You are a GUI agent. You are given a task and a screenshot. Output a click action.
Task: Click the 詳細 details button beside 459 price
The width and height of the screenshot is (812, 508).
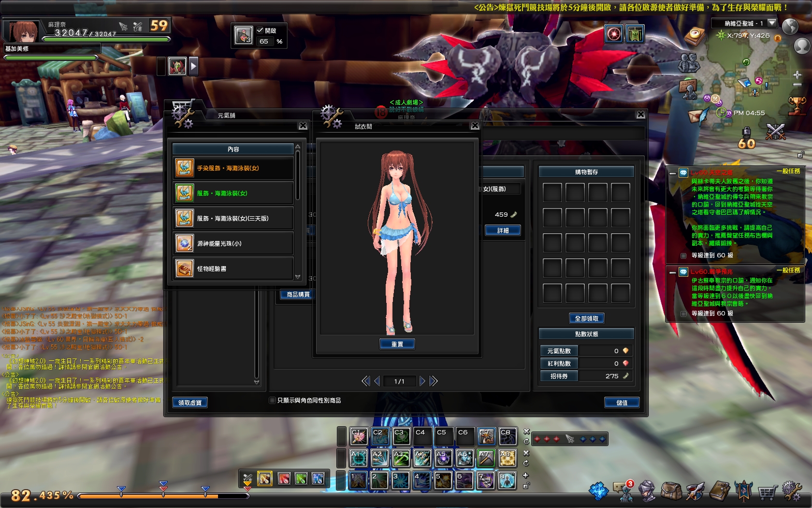(503, 230)
